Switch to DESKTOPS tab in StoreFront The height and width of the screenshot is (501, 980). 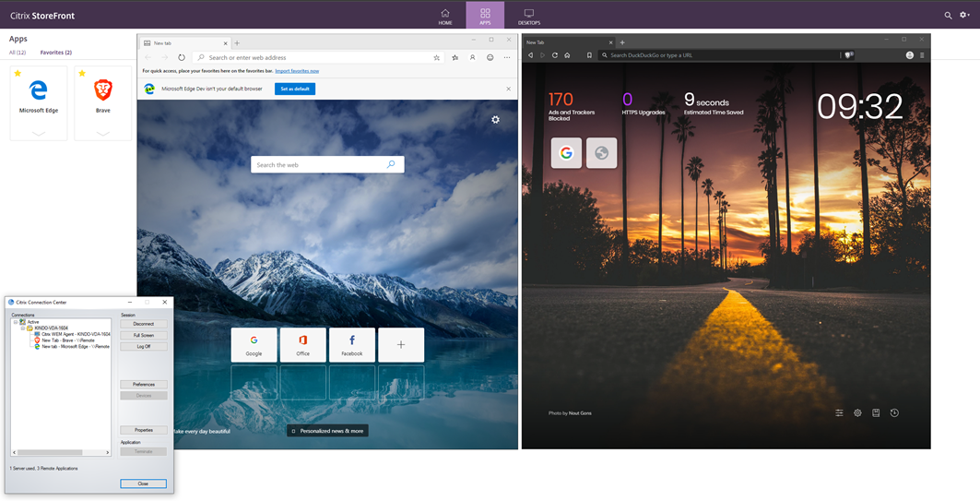point(529,17)
